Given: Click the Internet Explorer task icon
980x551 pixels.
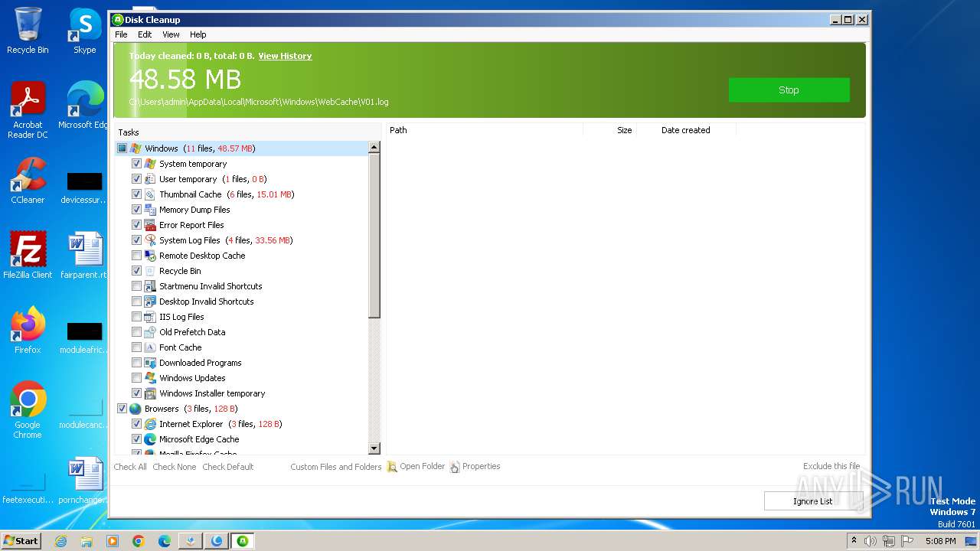Looking at the screenshot, I should (151, 424).
